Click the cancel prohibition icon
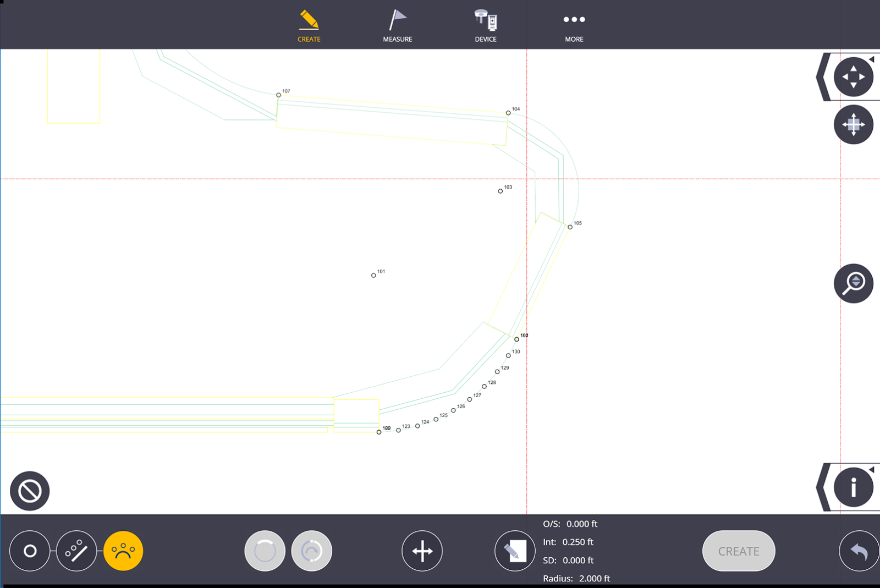Image resolution: width=880 pixels, height=588 pixels. tap(30, 491)
